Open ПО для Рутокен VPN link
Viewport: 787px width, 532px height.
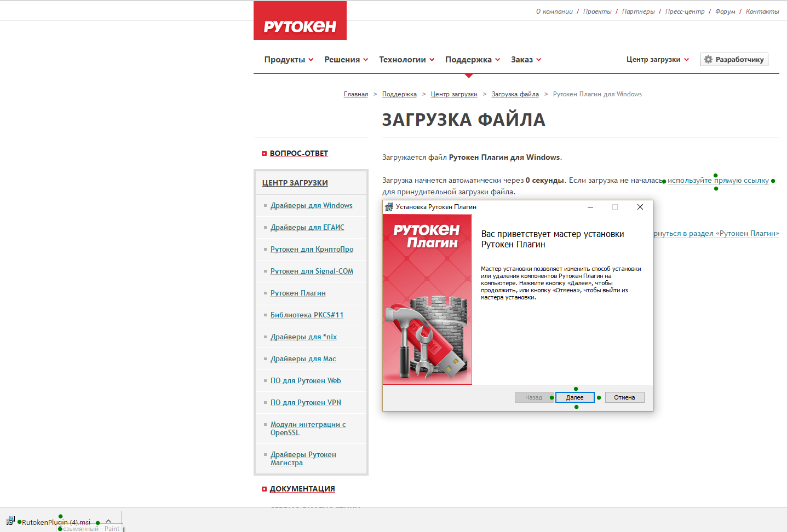[306, 402]
